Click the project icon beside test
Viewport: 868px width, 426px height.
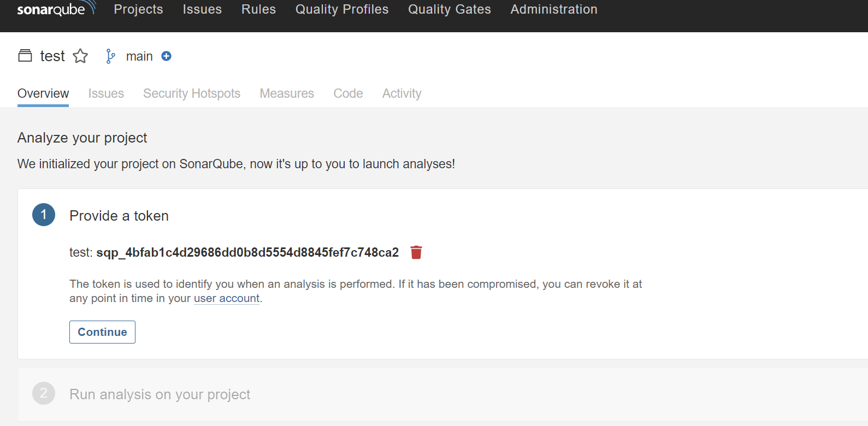click(25, 56)
